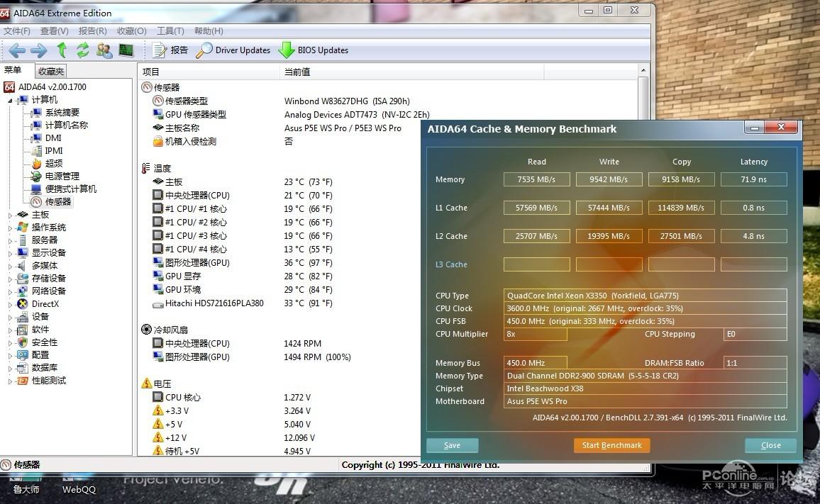
Task: Open the 文件(F) menu
Action: [x=17, y=31]
